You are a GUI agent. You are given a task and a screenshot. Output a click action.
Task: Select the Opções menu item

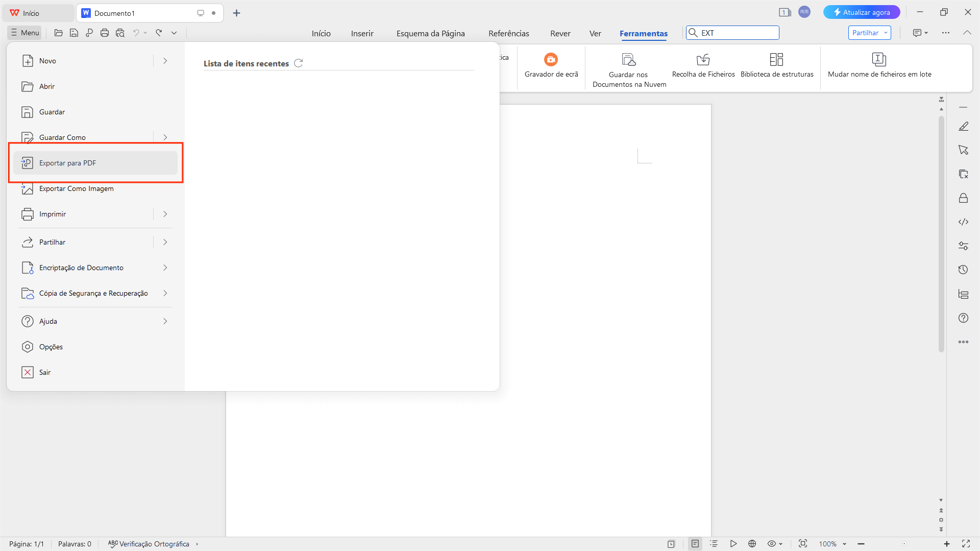tap(95, 347)
